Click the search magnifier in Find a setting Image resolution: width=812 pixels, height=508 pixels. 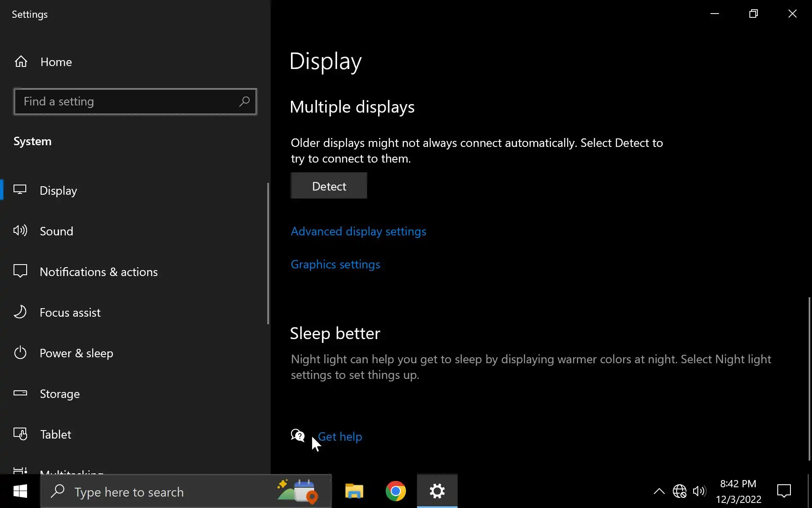[x=244, y=102]
